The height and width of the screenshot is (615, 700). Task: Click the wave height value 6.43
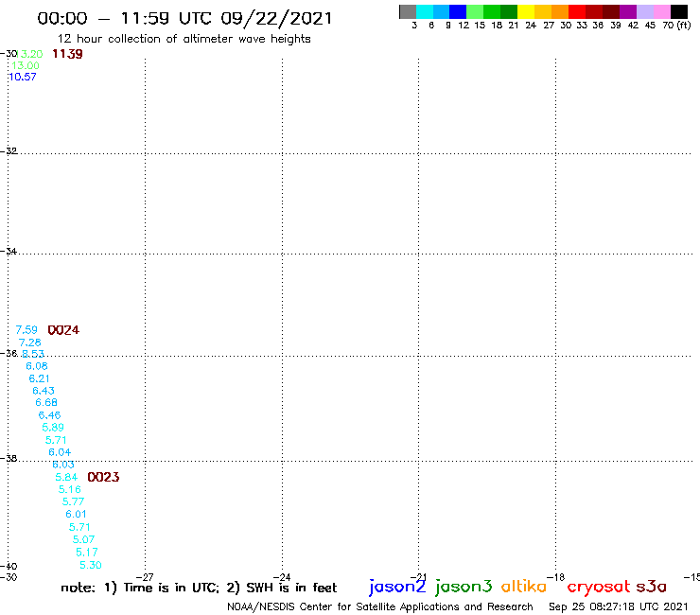click(44, 391)
